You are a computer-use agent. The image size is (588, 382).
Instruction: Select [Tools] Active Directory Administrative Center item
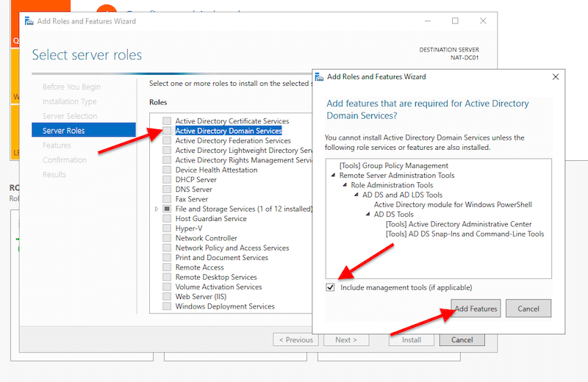[459, 224]
